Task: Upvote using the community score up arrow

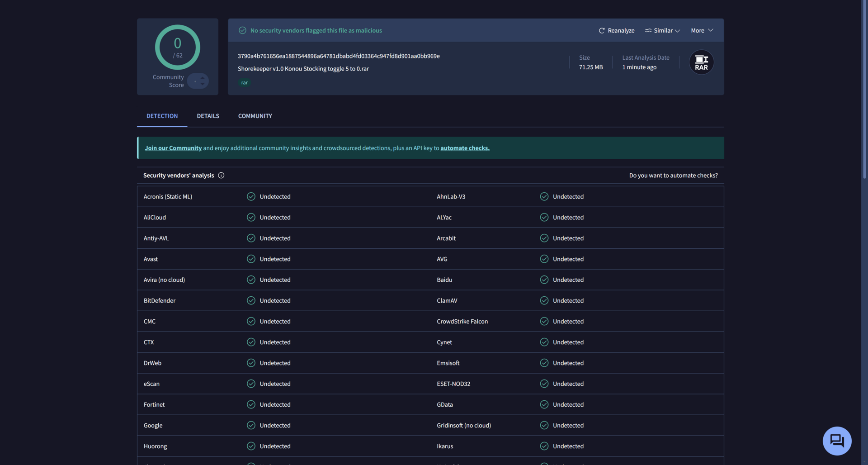Action: 203,78
